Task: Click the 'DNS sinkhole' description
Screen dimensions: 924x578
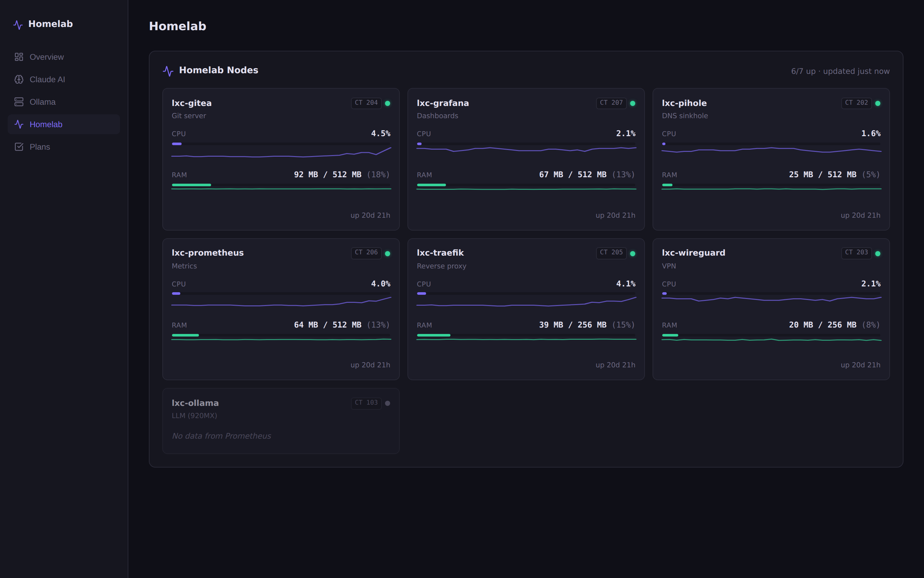Action: click(685, 116)
